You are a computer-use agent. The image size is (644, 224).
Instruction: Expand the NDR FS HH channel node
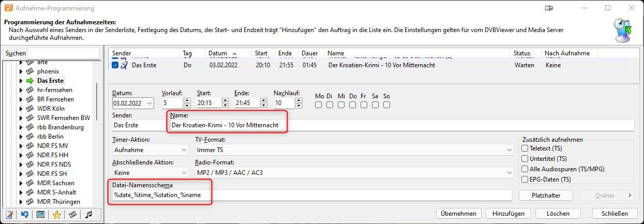(x=21, y=155)
